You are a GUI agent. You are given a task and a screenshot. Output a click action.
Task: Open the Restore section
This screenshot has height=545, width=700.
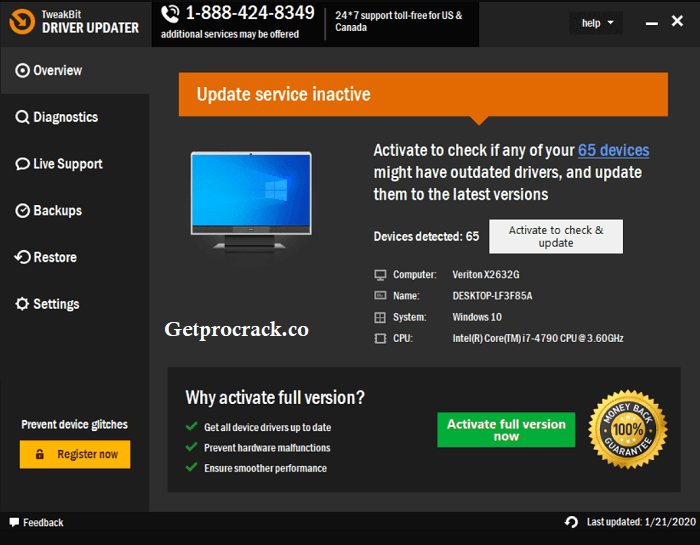(75, 257)
